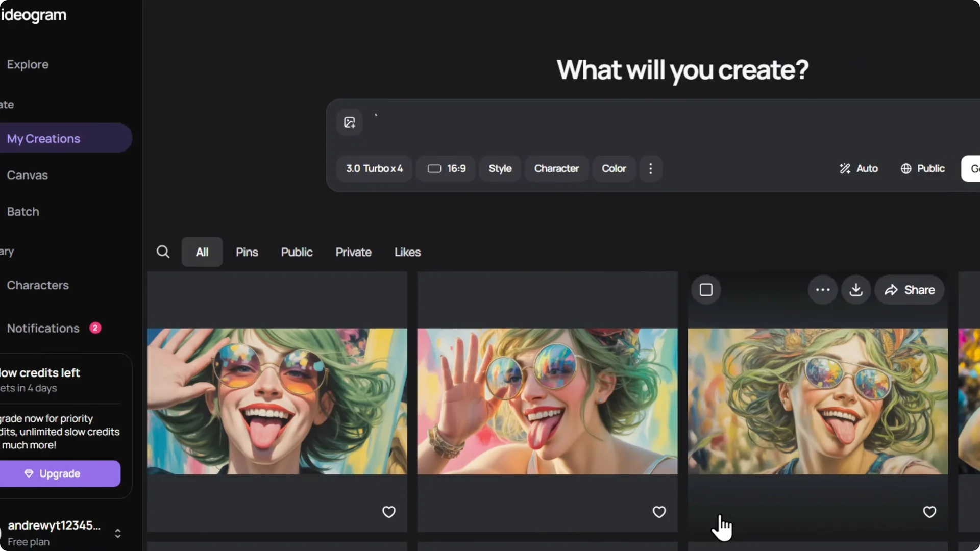Open the Notifications panel
The image size is (980, 551).
tap(43, 328)
